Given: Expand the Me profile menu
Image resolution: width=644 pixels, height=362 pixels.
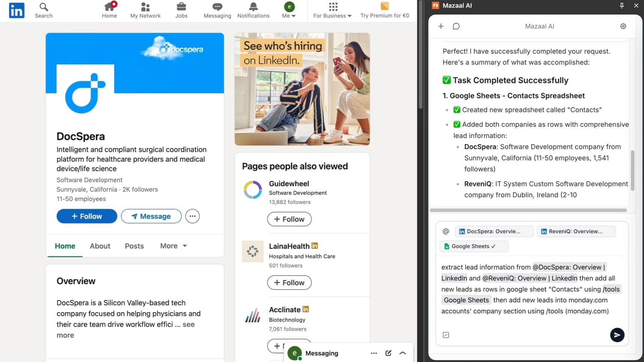Looking at the screenshot, I should [289, 11].
